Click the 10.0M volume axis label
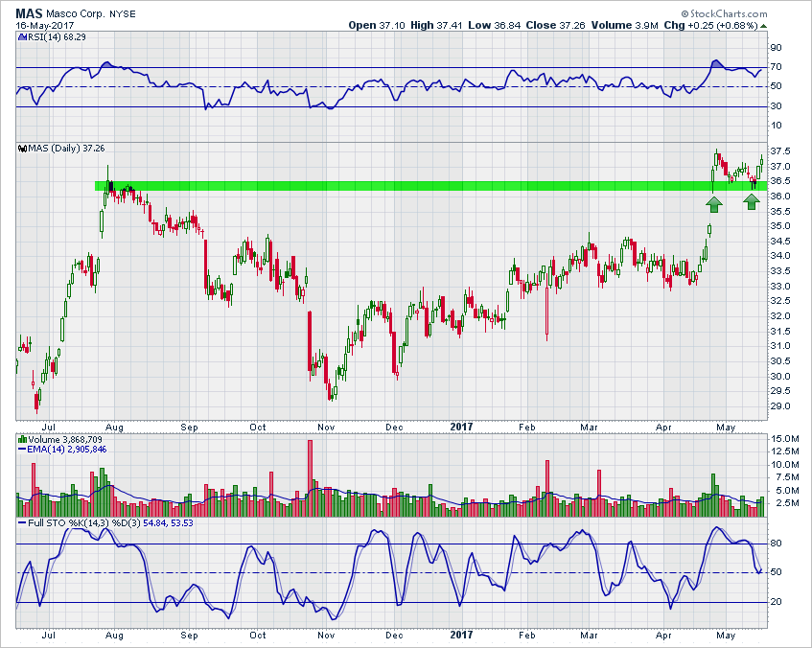812x648 pixels. (x=784, y=465)
